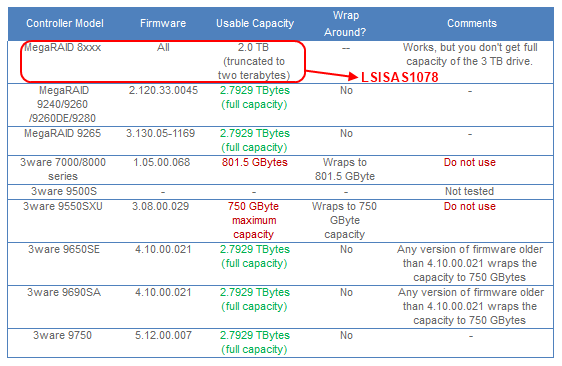The image size is (562, 366).
Task: Select the 3ware 9550SXU cell
Action: 63,206
